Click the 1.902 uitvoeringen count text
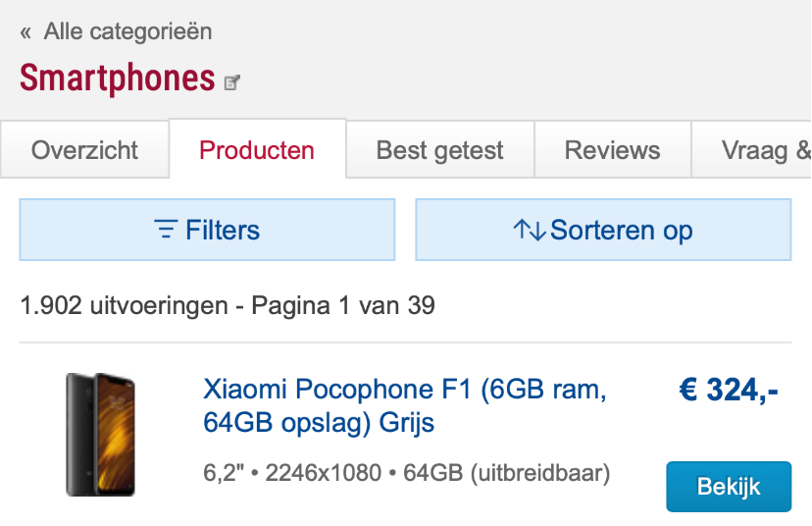Viewport: 812px width, 526px height. click(x=125, y=306)
